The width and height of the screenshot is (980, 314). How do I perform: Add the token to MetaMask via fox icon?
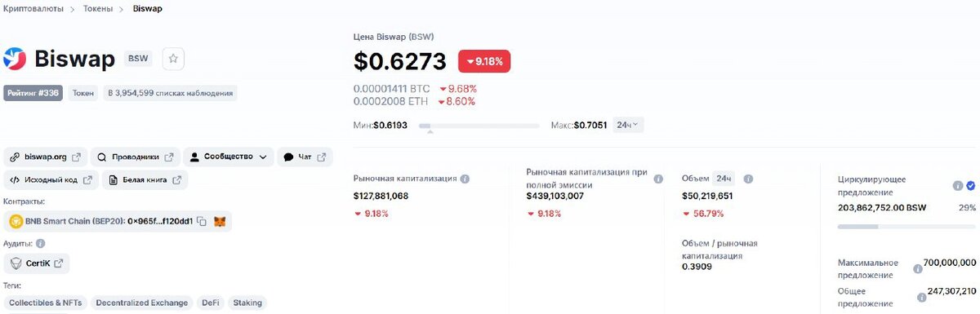220,221
